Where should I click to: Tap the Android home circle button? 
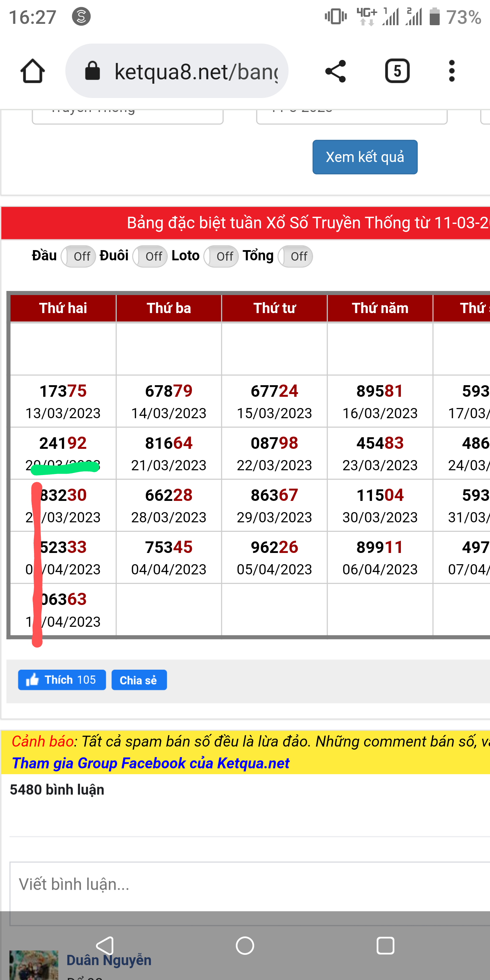pyautogui.click(x=245, y=946)
